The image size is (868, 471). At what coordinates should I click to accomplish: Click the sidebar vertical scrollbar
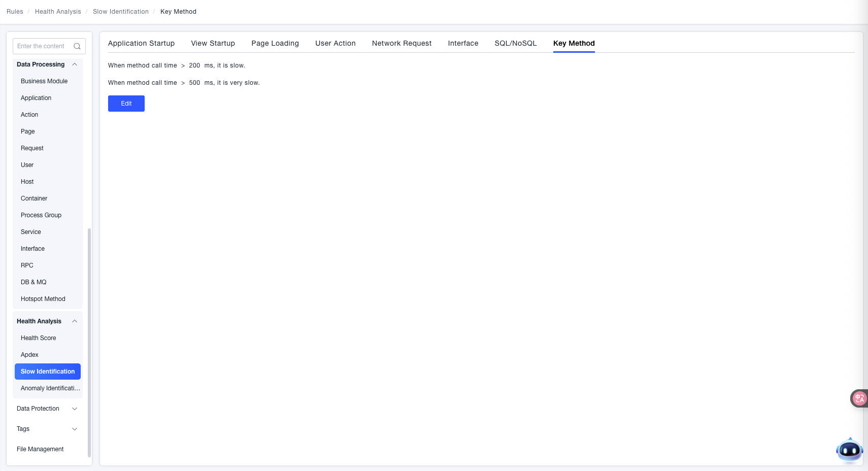pos(89,343)
